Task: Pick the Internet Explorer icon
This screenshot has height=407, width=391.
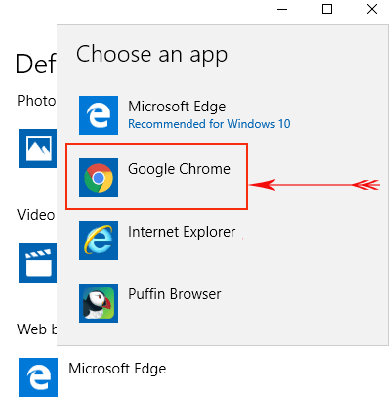Action: (x=98, y=240)
